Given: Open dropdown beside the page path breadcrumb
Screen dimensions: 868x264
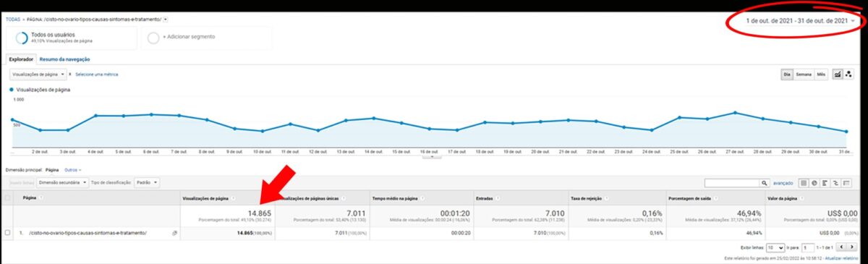Looking at the screenshot, I should click(x=166, y=20).
